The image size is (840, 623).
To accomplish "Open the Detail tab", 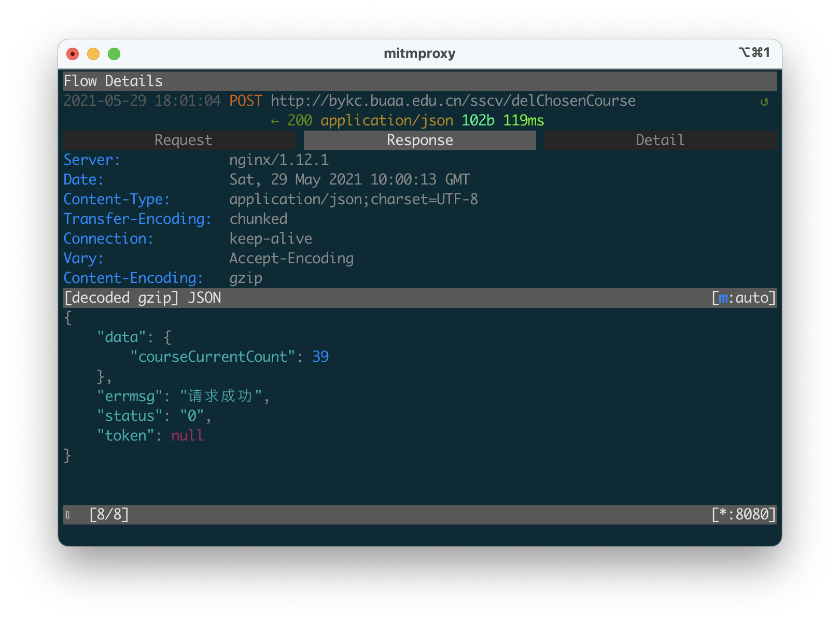I will (660, 140).
